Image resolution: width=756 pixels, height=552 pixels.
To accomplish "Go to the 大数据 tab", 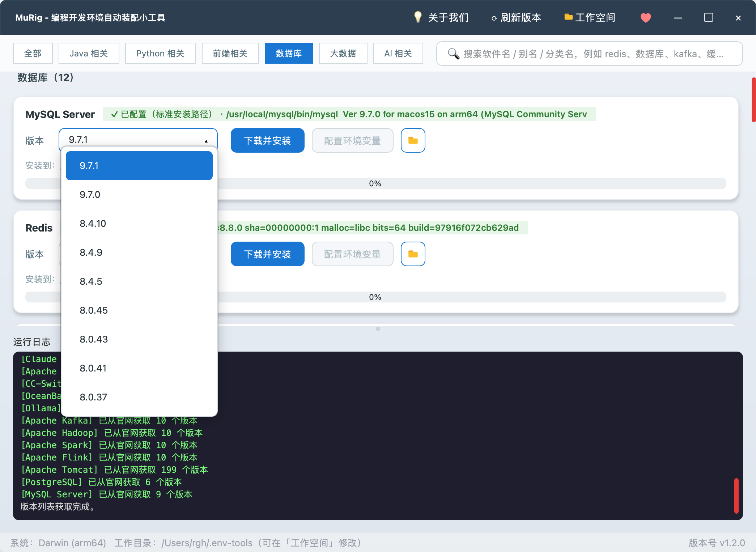I will pos(343,53).
